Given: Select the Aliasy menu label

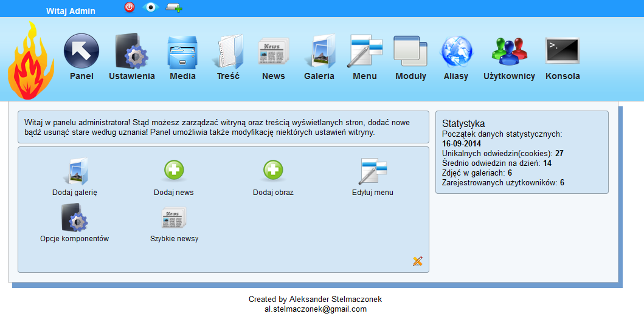Looking at the screenshot, I should 456,77.
